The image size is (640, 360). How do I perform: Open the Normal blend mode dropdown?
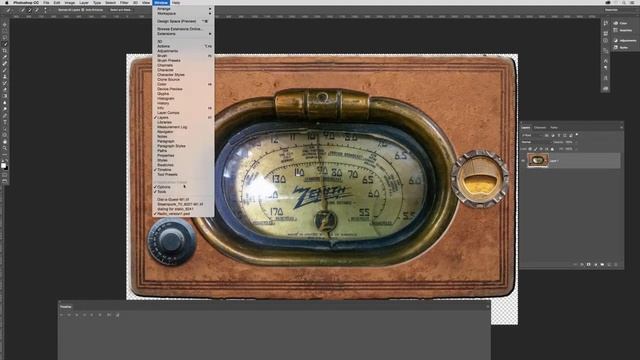[536, 142]
